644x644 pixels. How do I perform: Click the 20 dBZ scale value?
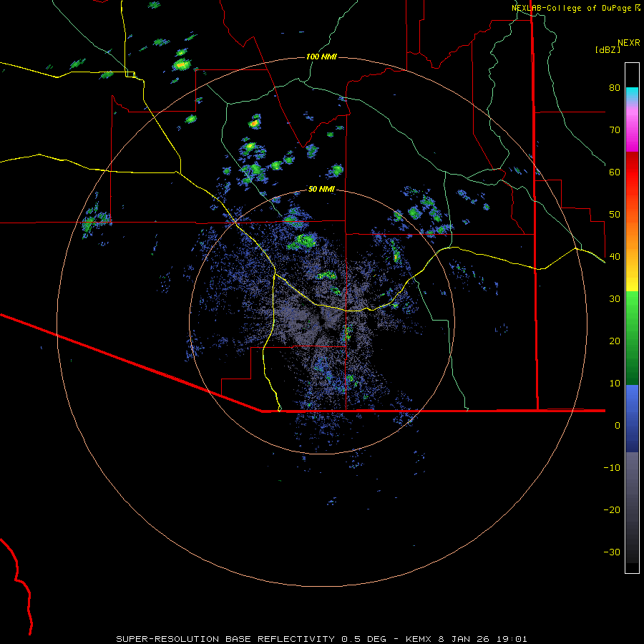tap(615, 341)
